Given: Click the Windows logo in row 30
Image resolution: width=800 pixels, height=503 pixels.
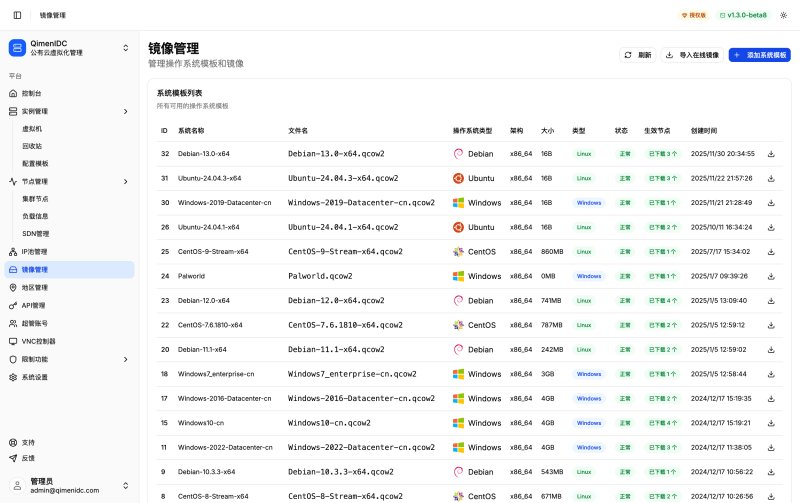Looking at the screenshot, I should click(x=458, y=203).
